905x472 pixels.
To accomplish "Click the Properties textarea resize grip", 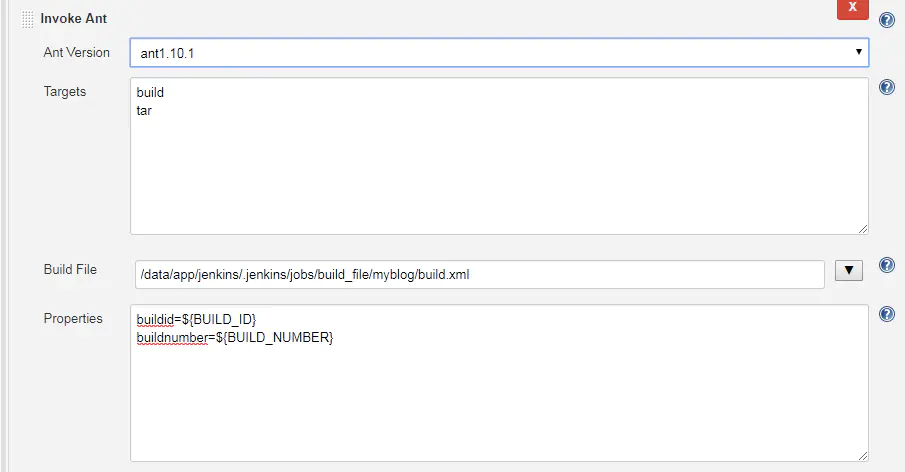I will 862,456.
